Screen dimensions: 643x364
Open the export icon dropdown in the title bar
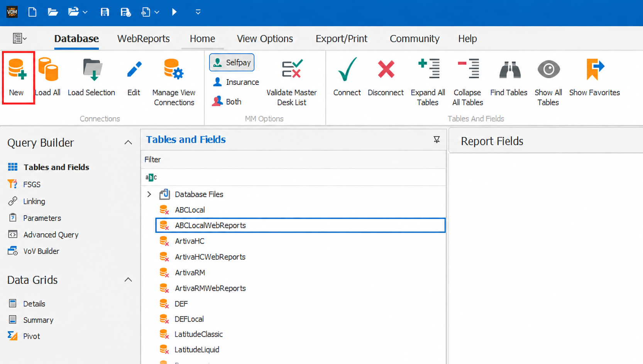(x=157, y=12)
